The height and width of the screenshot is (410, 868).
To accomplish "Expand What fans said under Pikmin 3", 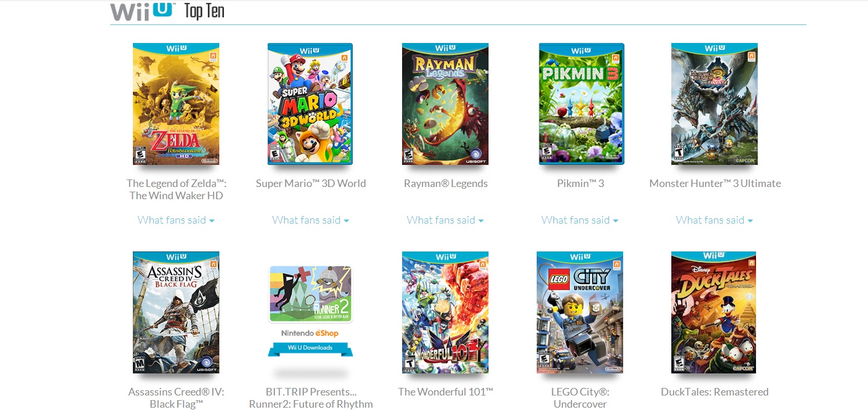I will tap(580, 220).
